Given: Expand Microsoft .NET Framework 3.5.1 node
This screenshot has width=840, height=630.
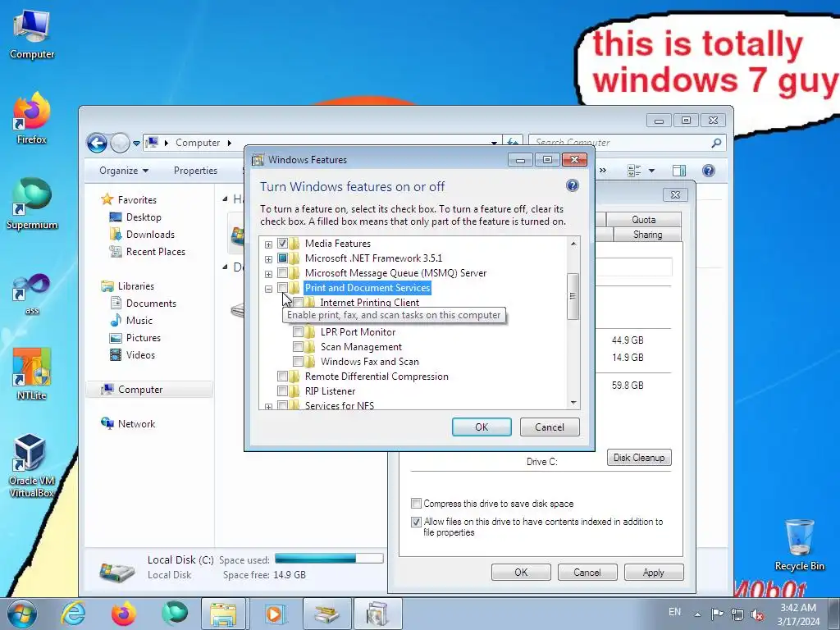Looking at the screenshot, I should tap(268, 259).
